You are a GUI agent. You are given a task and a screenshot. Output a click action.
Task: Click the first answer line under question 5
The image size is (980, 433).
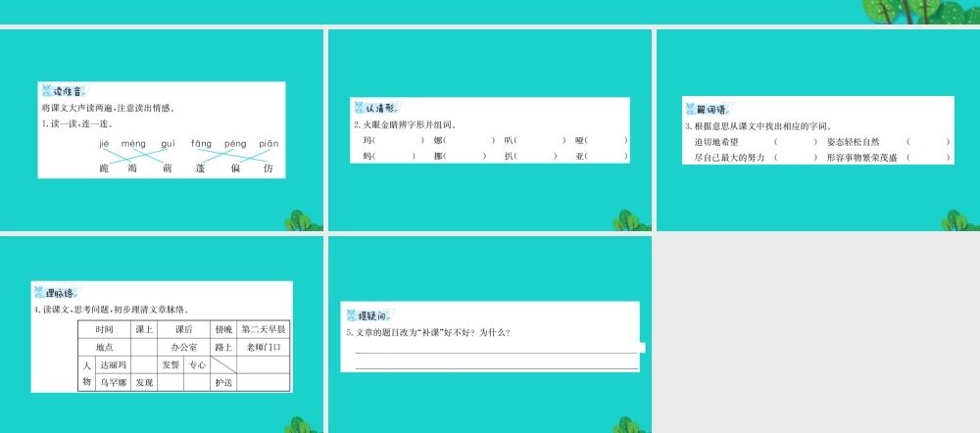click(x=497, y=353)
